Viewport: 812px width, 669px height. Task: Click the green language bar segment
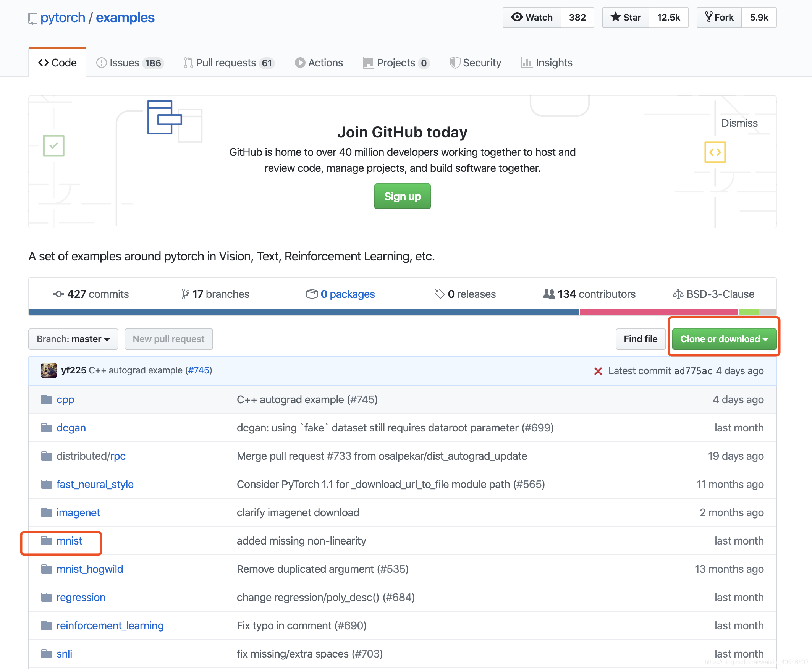tap(749, 312)
